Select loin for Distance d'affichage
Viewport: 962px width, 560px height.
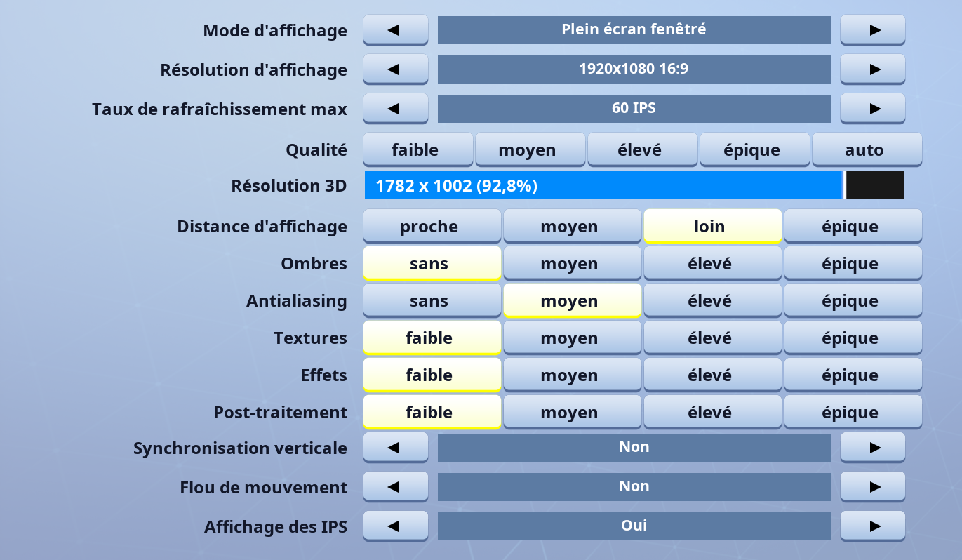(713, 226)
